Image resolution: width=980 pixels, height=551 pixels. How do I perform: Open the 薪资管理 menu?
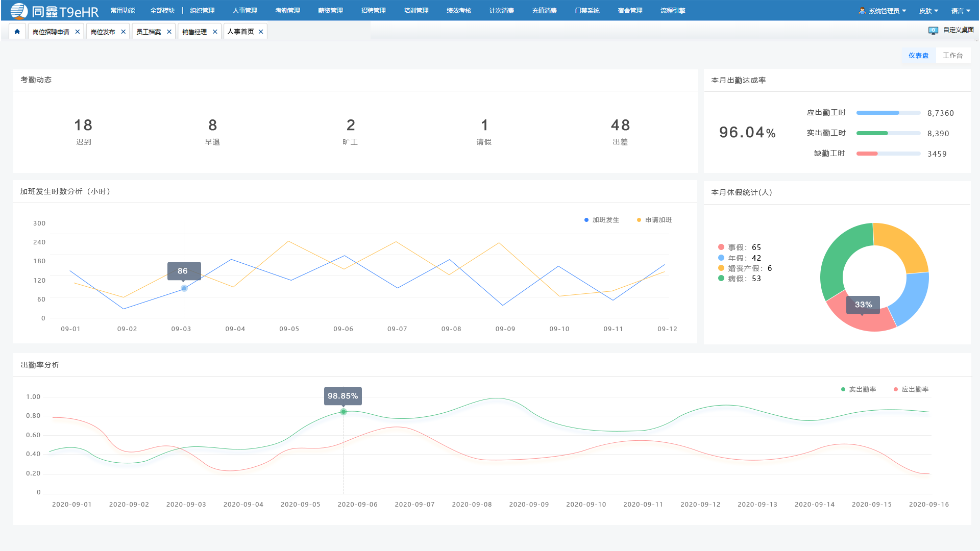(x=331, y=11)
